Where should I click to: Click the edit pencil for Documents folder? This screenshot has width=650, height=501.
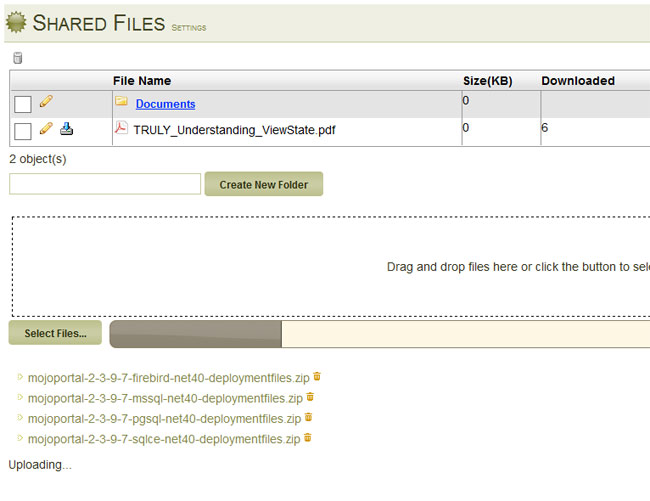45,102
